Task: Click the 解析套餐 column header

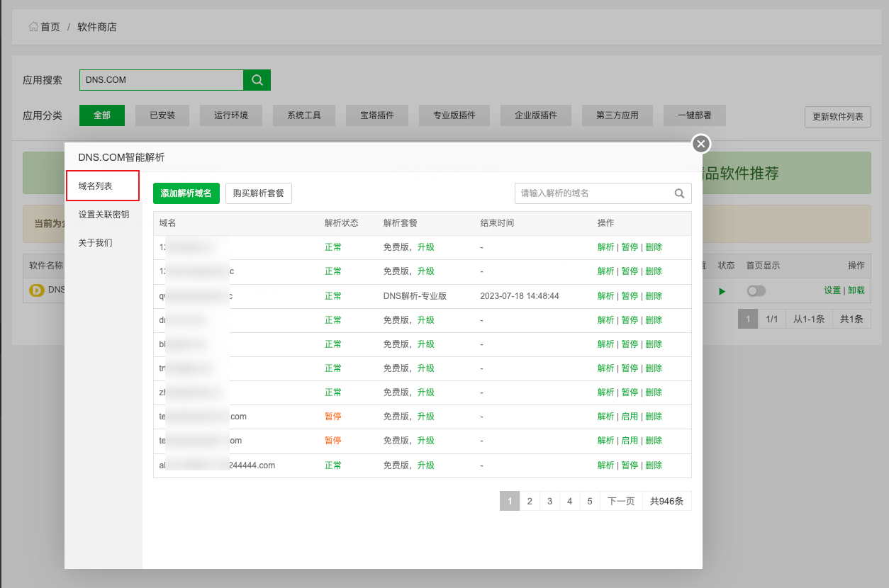Action: (x=401, y=223)
